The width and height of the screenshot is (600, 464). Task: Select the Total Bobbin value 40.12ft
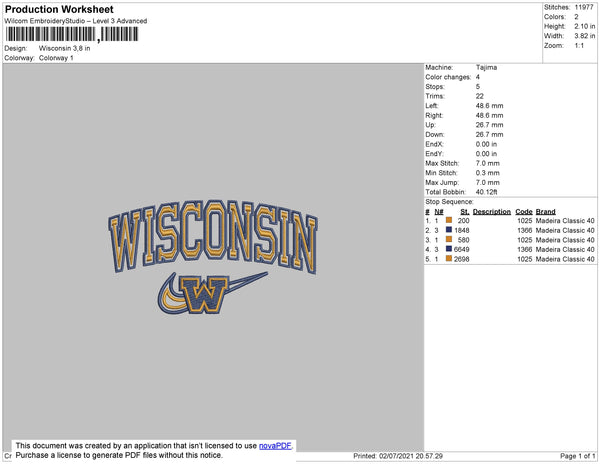coord(486,192)
